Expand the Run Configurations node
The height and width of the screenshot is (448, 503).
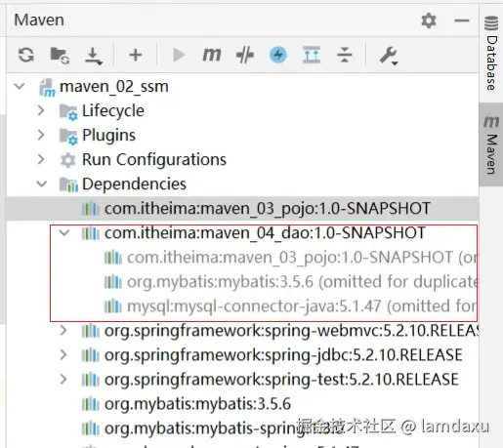(x=41, y=159)
